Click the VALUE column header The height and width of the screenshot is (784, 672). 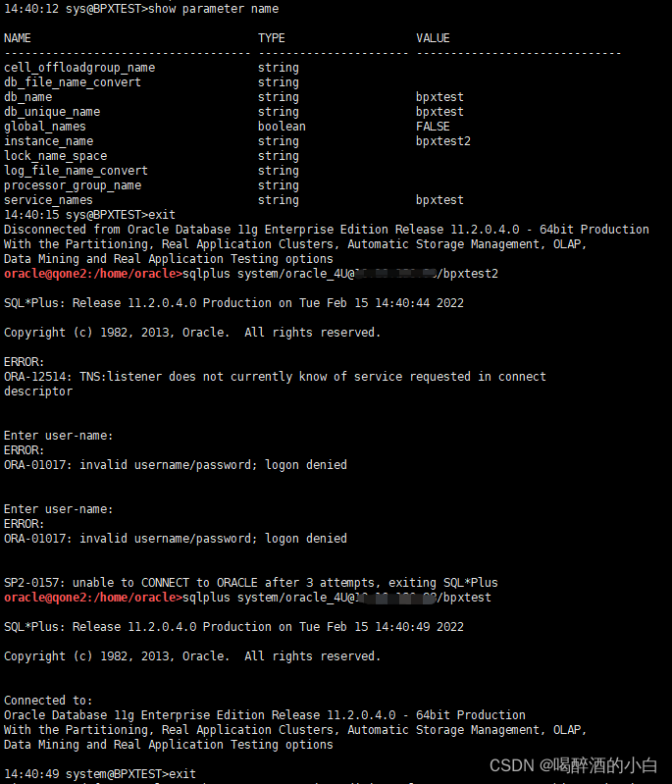coord(433,38)
